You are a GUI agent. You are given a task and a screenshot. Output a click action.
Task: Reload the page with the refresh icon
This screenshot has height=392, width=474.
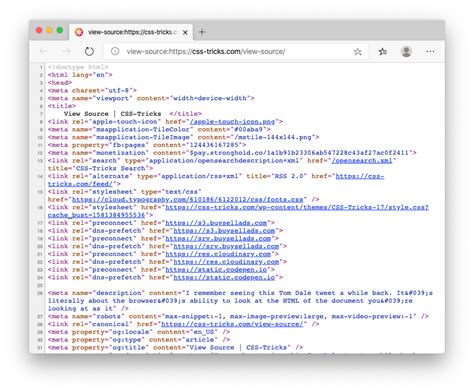click(x=89, y=51)
